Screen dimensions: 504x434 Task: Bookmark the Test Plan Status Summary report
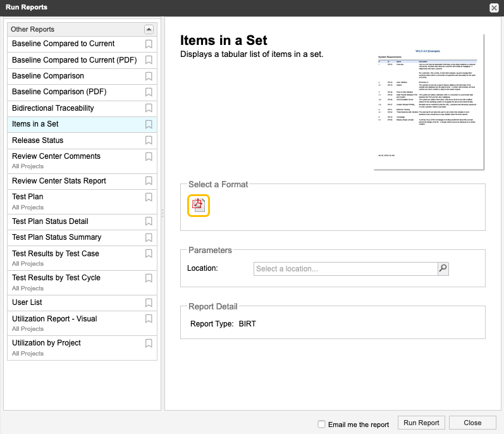(x=149, y=238)
